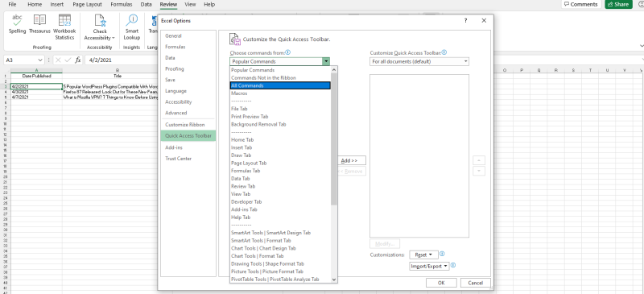Select Home Tab in dropdown list
Image resolution: width=644 pixels, height=294 pixels.
280,140
